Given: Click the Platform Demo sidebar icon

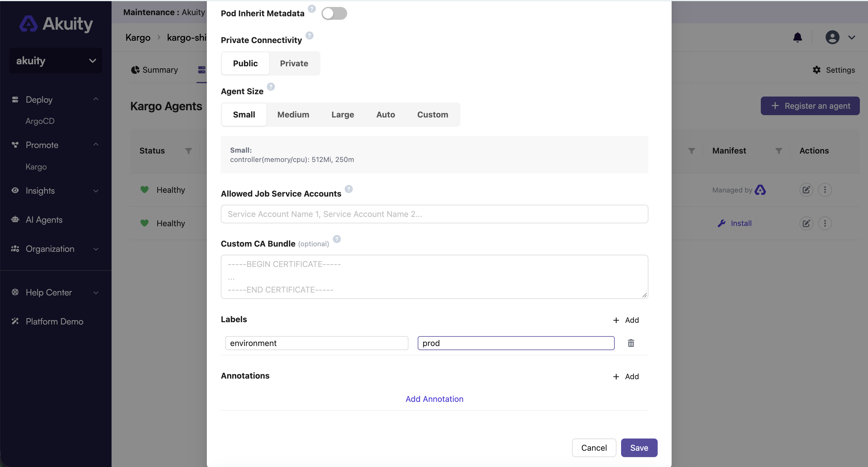Looking at the screenshot, I should pos(15,321).
